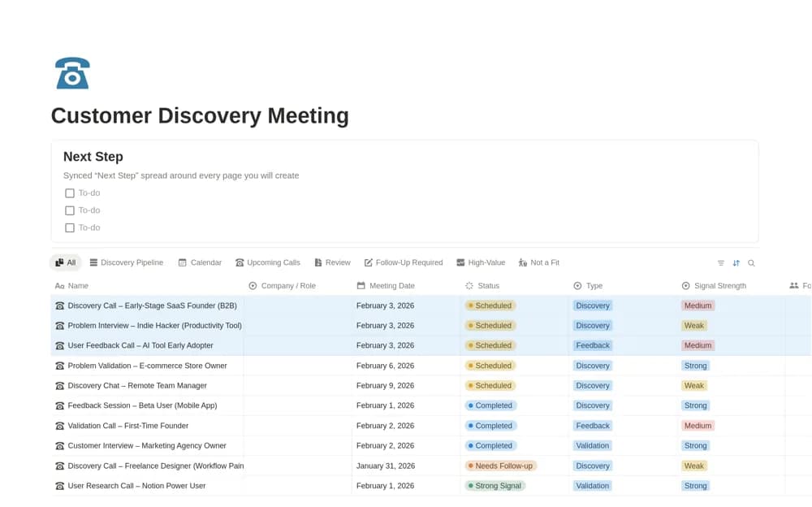This screenshot has height=507, width=812.
Task: Click Validation type tag in Customer Interview row
Action: click(x=593, y=446)
